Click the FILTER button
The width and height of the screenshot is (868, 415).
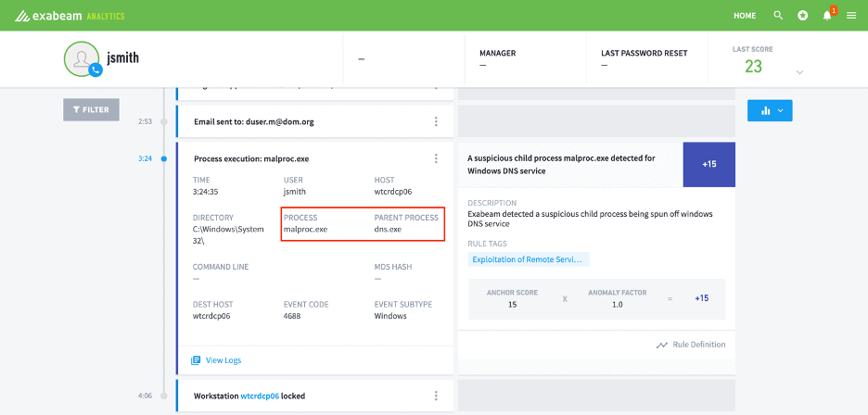pos(91,109)
